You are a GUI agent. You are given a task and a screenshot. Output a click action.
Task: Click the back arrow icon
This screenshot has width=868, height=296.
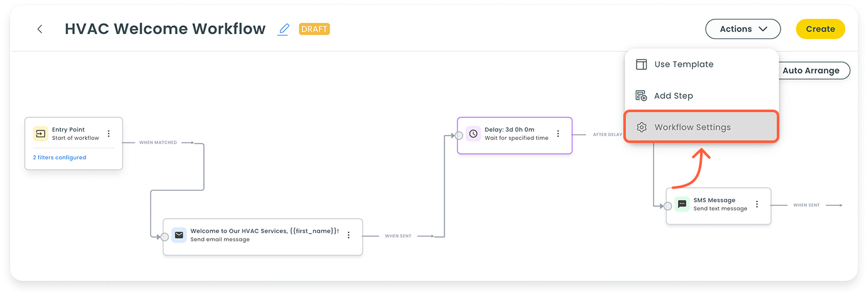click(x=40, y=29)
